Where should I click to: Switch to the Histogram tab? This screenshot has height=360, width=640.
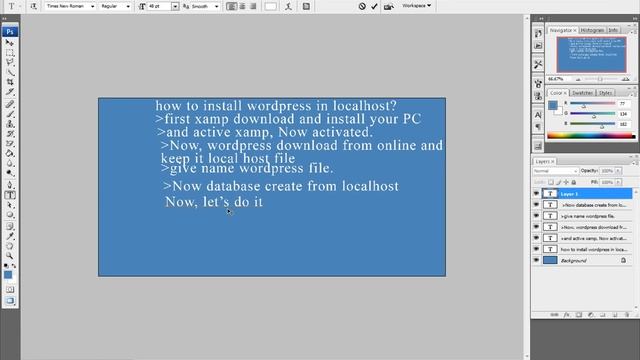[x=592, y=30]
